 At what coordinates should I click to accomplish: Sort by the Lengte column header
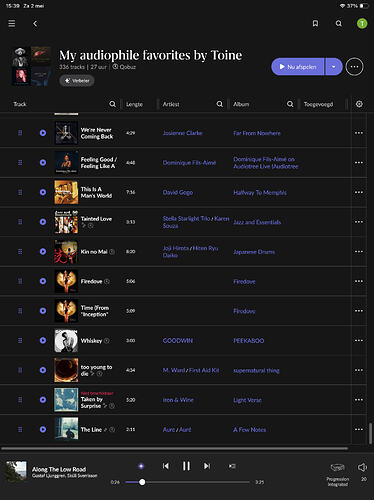point(134,104)
